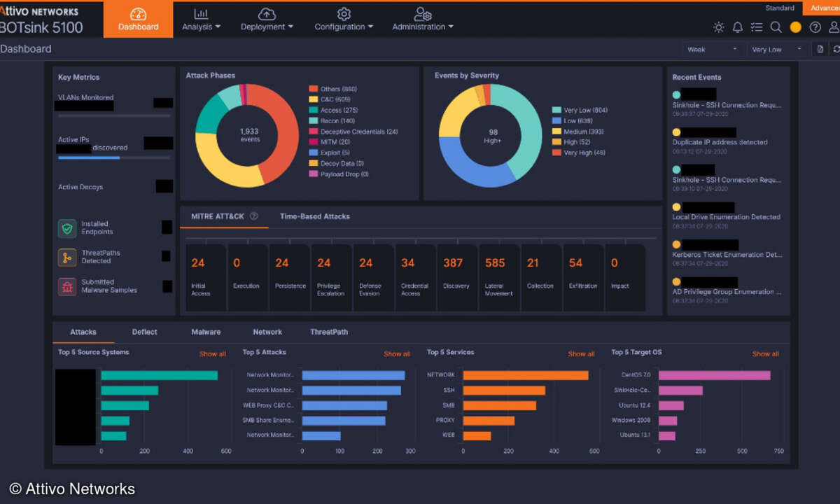The width and height of the screenshot is (840, 504).
Task: Open the ThreatPath tab
Action: coord(329,332)
